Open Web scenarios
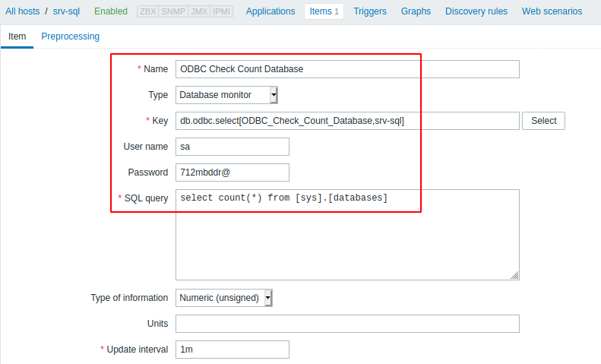 (552, 11)
